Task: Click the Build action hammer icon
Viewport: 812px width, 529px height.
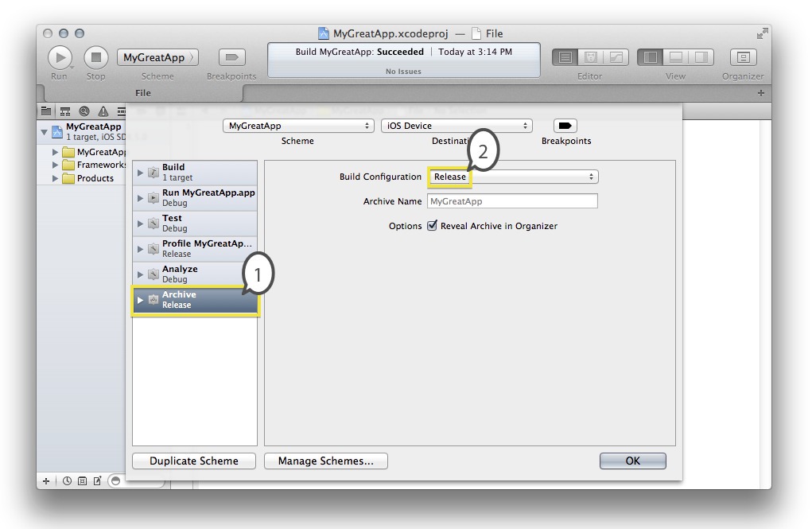Action: [153, 173]
